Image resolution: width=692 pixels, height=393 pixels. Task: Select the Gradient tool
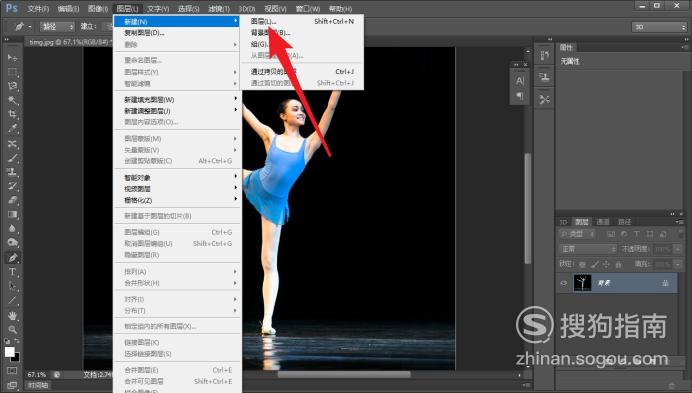pyautogui.click(x=12, y=215)
